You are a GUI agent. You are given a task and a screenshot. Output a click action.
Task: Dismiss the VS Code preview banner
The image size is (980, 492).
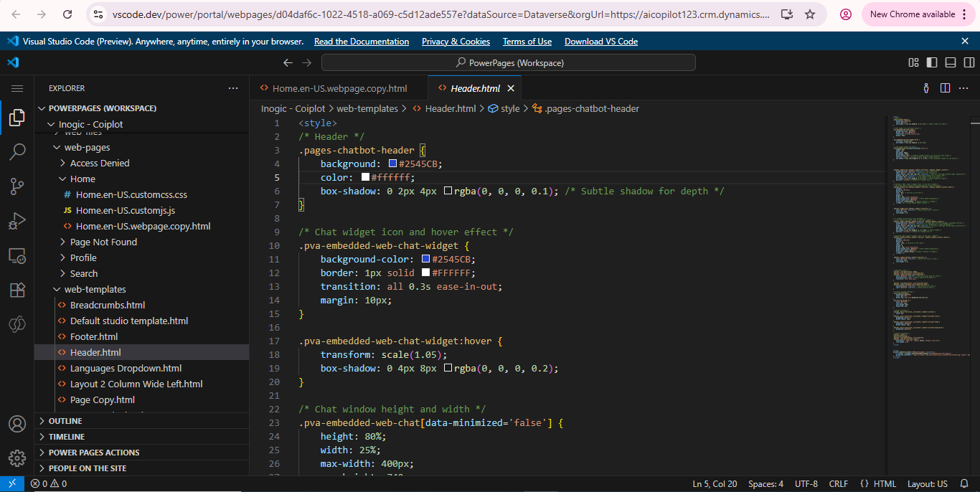click(x=965, y=41)
